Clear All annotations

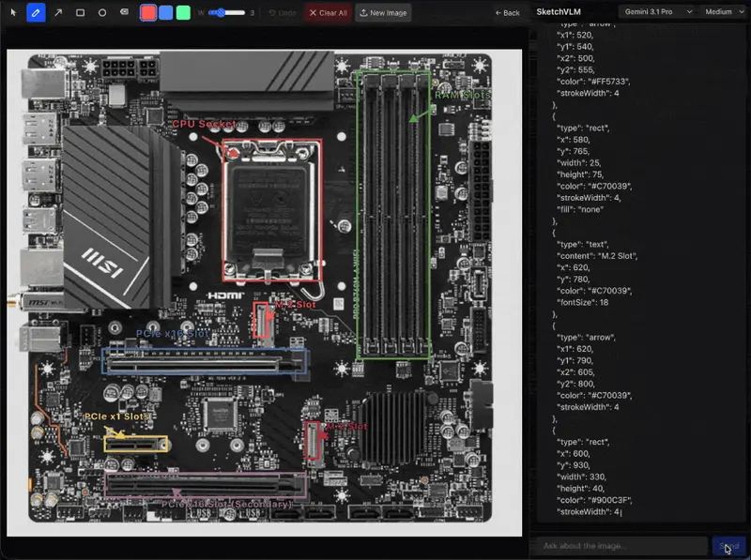[x=328, y=13]
